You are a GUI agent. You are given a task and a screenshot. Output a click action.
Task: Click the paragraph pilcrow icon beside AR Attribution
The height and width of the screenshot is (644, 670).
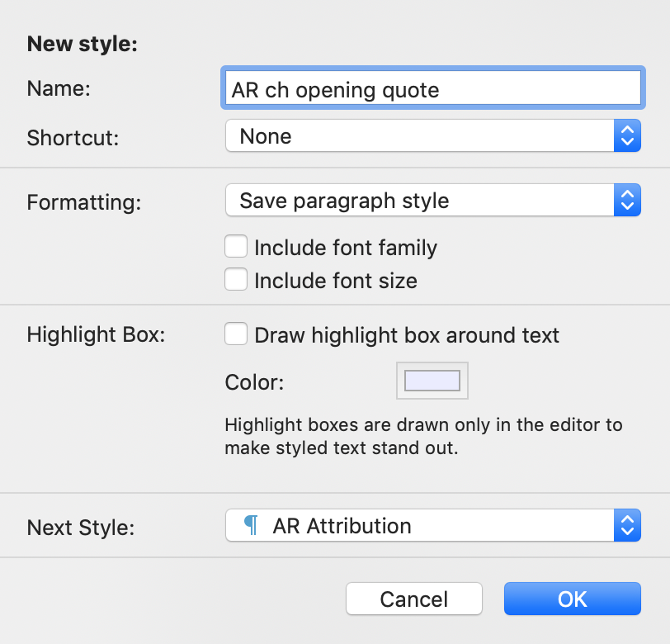(x=251, y=524)
